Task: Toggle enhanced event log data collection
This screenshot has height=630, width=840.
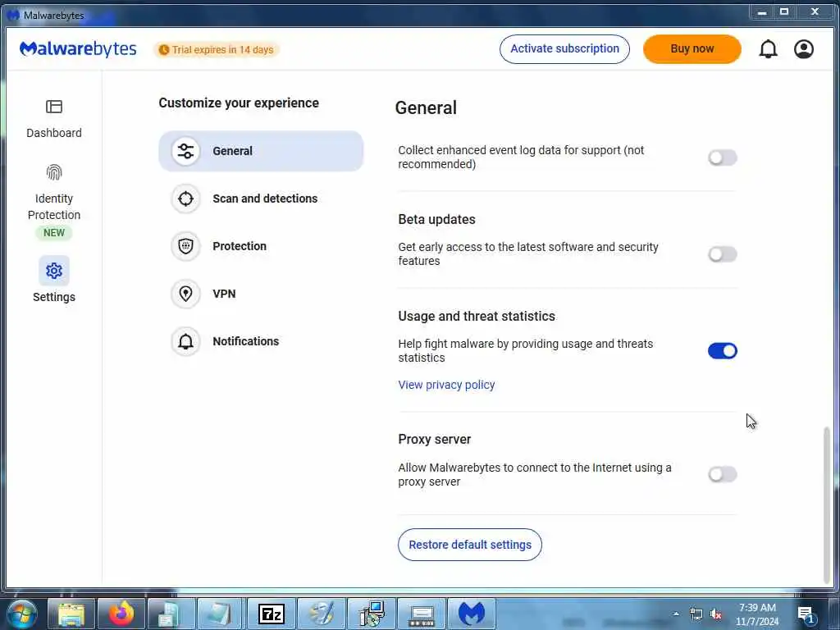Action: (722, 157)
